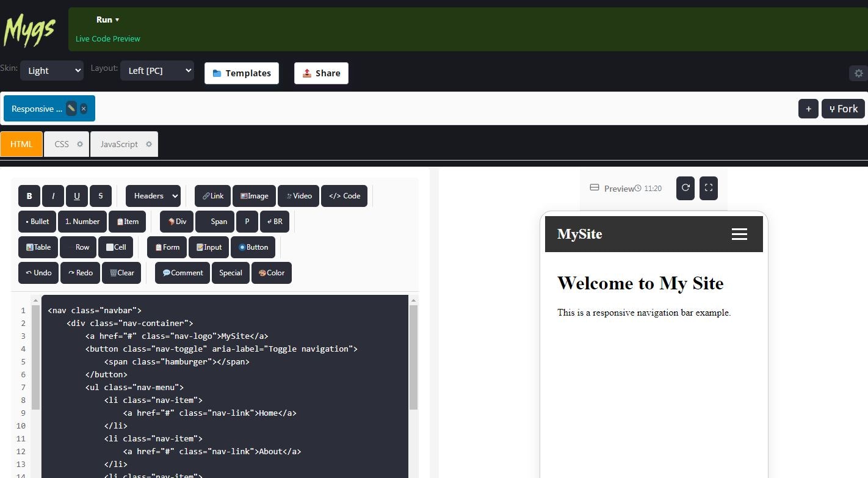The height and width of the screenshot is (478, 868).
Task: Click the MySite logo in preview
Action: coord(579,234)
